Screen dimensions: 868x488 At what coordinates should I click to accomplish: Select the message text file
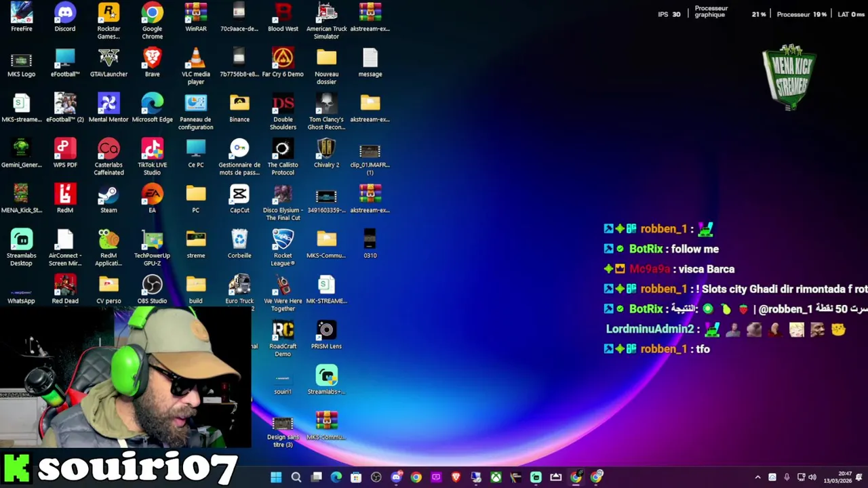[370, 63]
